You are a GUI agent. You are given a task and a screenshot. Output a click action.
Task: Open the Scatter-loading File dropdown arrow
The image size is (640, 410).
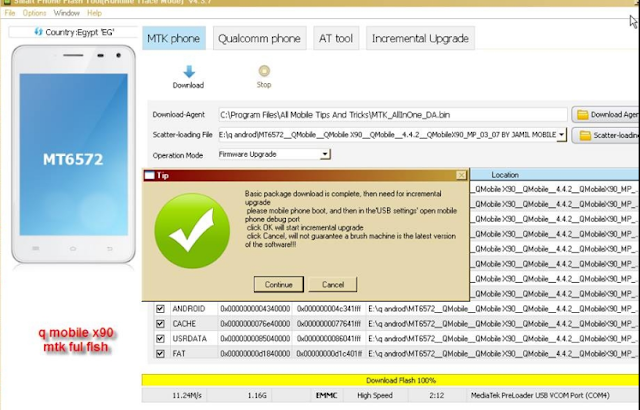[562, 135]
